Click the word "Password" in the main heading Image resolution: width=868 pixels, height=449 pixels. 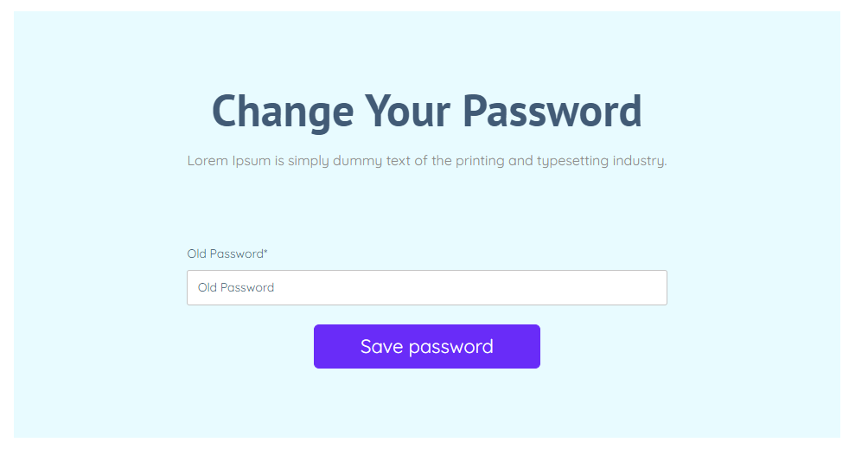pyautogui.click(x=552, y=111)
